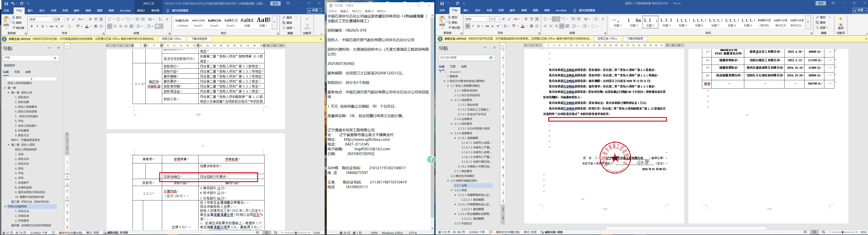This screenshot has width=868, height=235.
Task: Apply superscript in left Word ribbon
Action: point(62,26)
